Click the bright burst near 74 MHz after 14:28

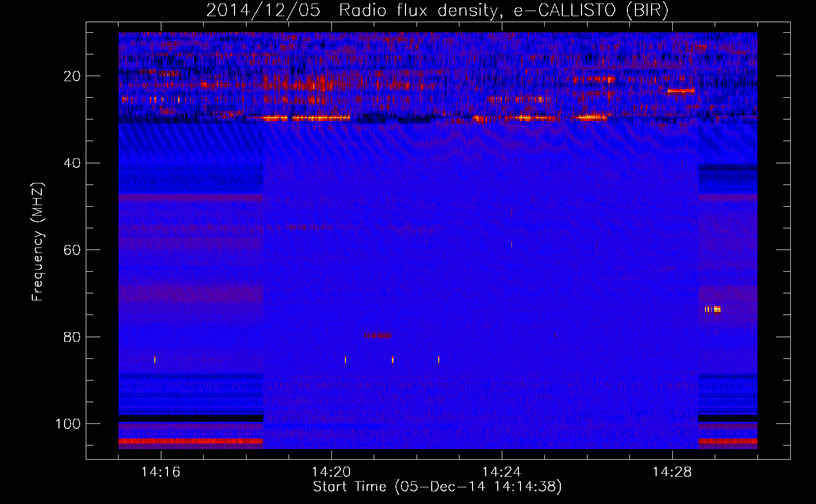[713, 309]
